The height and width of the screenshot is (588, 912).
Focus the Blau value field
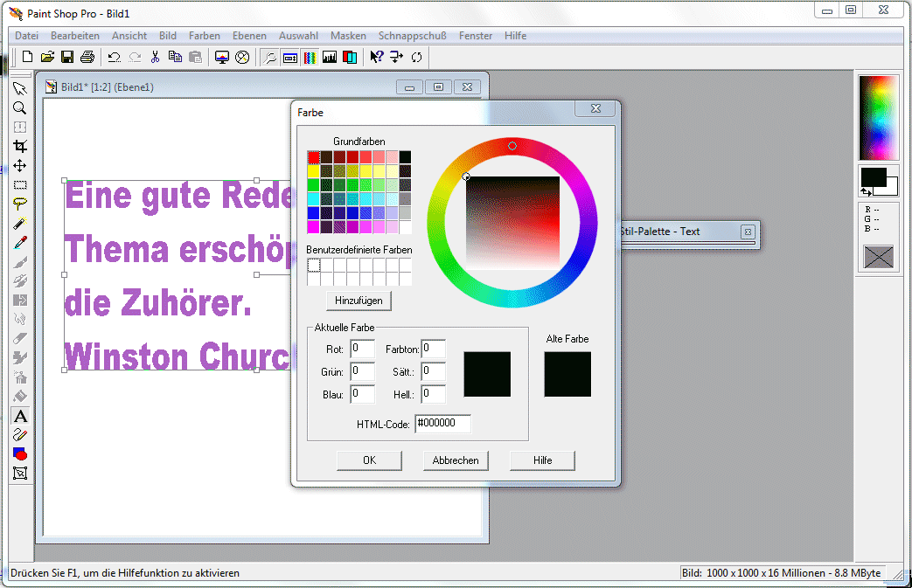(x=362, y=394)
